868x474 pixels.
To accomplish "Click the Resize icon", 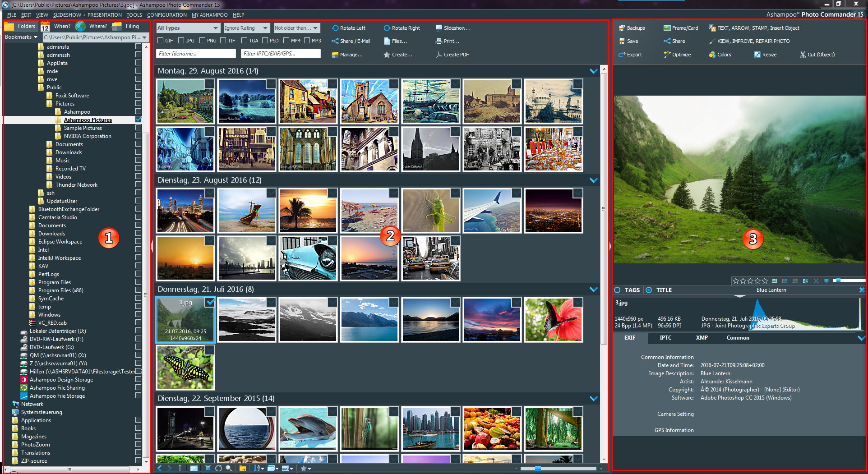I will point(757,55).
